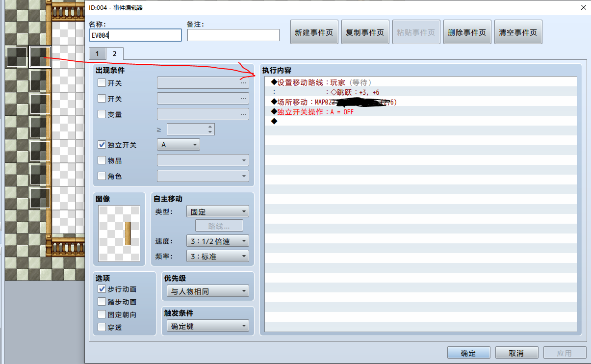The width and height of the screenshot is (591, 364).
Task: Select the 独立开关操作 A = OFF line
Action: coord(420,112)
